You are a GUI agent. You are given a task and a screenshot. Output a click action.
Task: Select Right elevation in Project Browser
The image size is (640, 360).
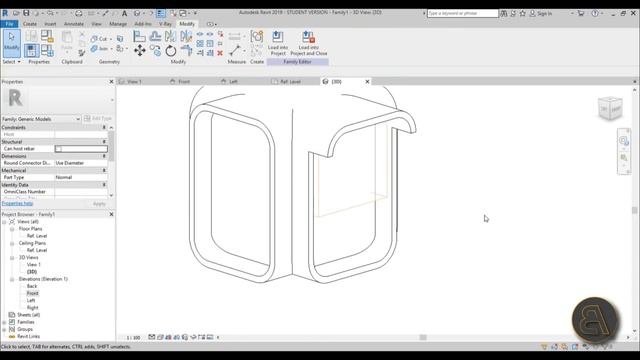tap(33, 308)
